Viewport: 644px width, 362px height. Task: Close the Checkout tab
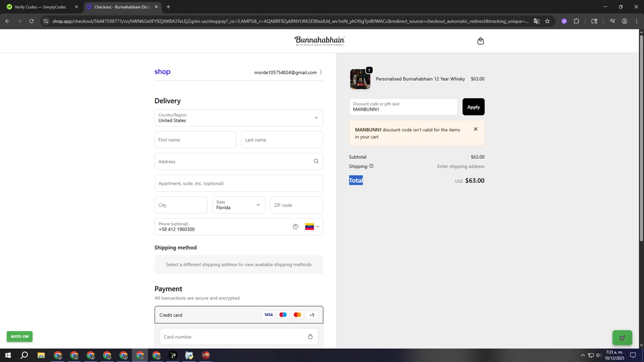tap(156, 7)
